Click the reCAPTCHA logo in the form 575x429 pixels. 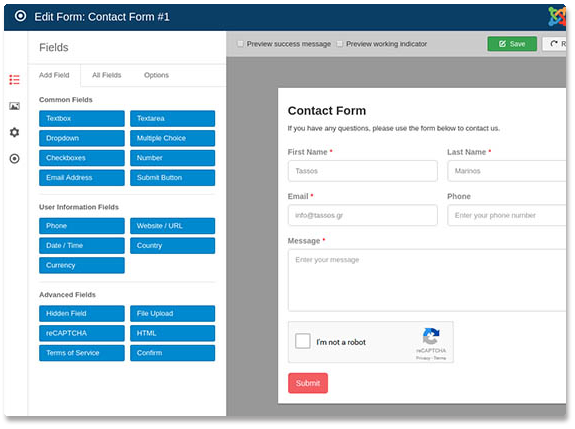point(431,336)
